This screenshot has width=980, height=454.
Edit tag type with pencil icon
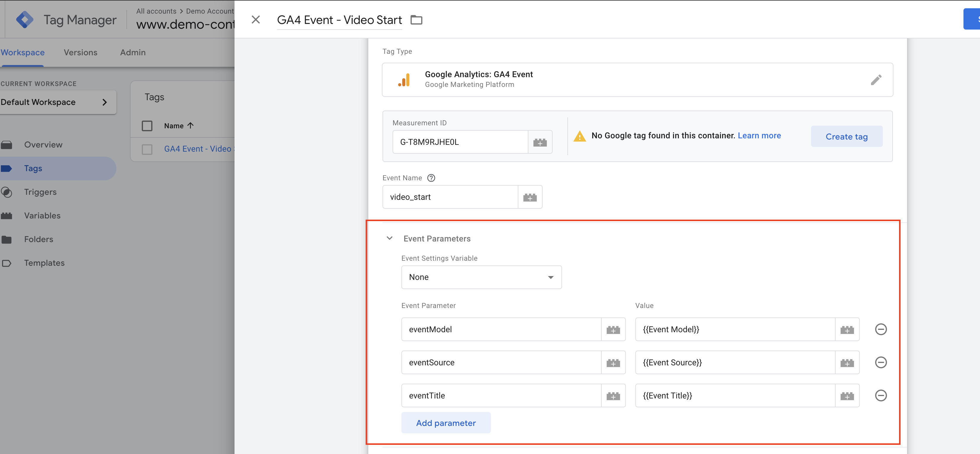tap(876, 80)
